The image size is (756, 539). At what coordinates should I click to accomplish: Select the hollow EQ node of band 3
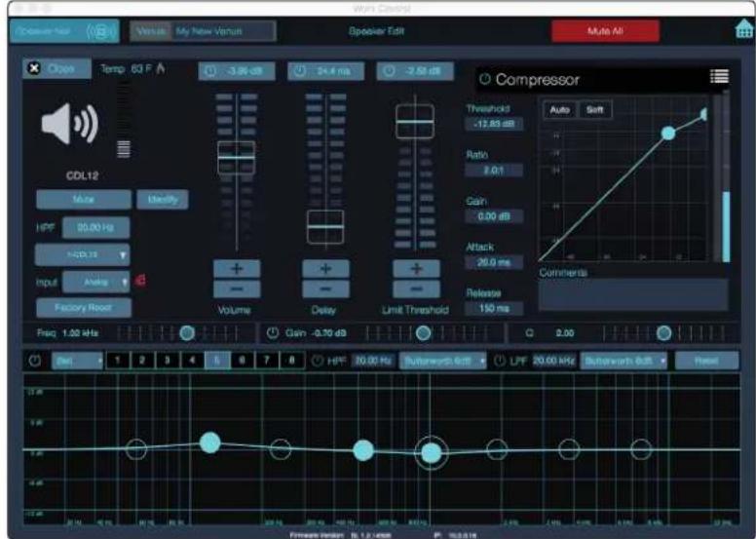pos(281,448)
